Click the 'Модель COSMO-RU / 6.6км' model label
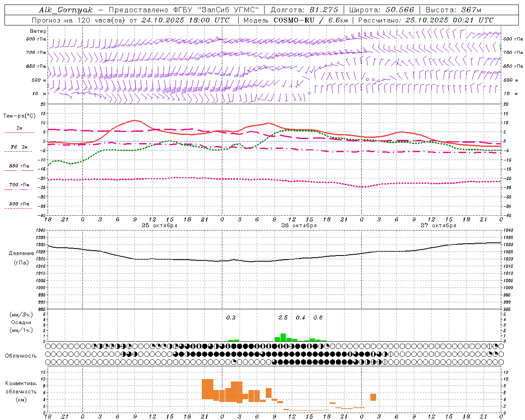This screenshot has height=420, width=525. 295,20
